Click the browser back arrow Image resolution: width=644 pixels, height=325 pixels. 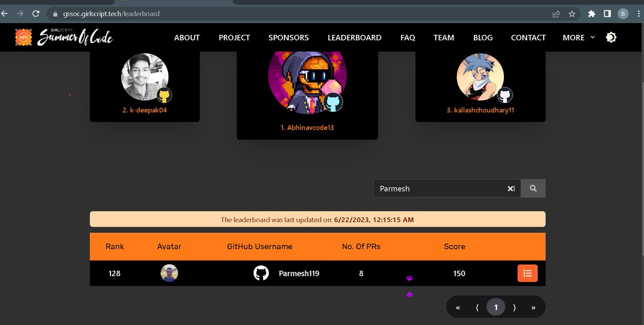point(4,13)
